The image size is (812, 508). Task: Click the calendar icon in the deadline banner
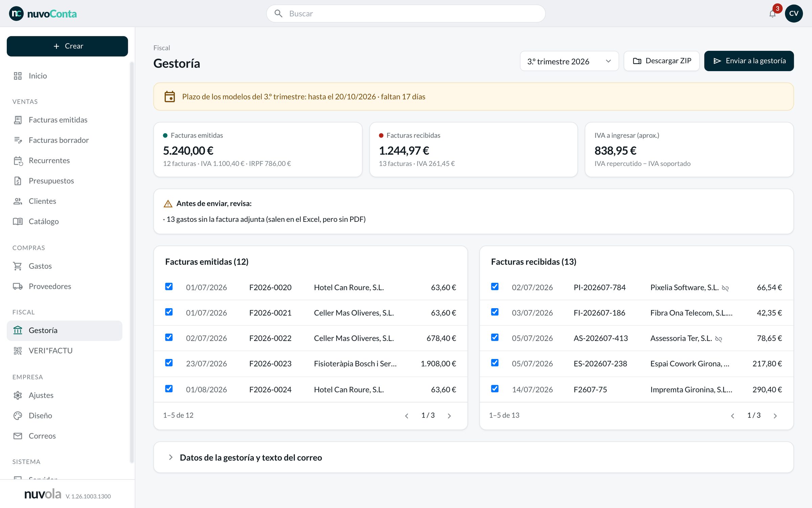click(170, 97)
